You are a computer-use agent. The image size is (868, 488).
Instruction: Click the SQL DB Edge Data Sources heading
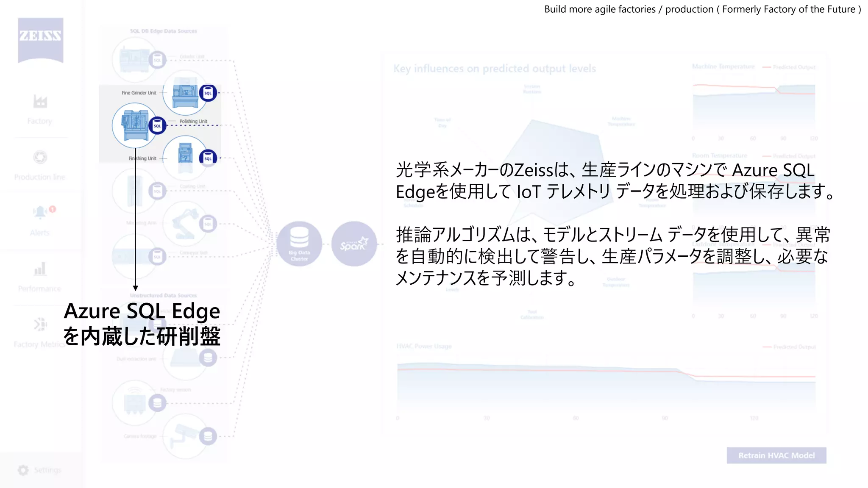[164, 31]
